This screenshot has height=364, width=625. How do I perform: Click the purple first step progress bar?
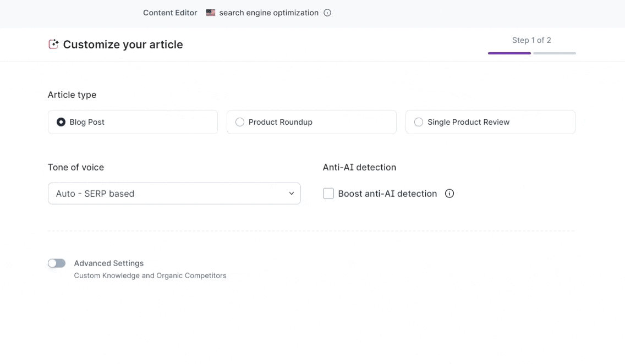[x=509, y=53]
